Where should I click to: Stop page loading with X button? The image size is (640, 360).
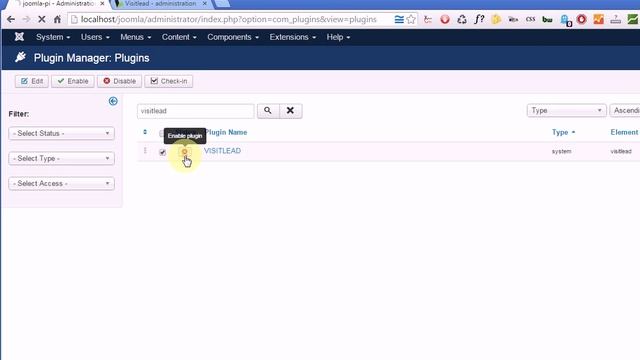(41, 19)
